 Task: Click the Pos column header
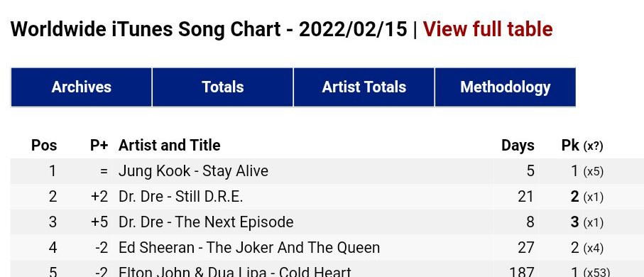(x=44, y=146)
